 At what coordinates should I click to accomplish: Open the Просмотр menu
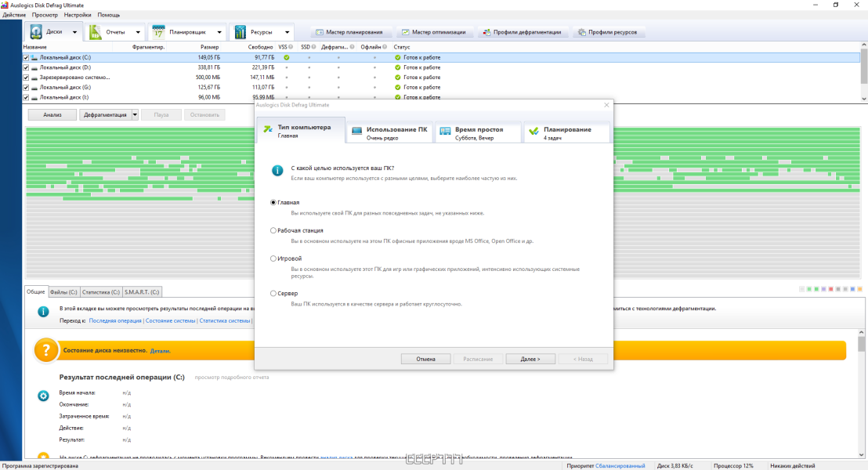(45, 15)
